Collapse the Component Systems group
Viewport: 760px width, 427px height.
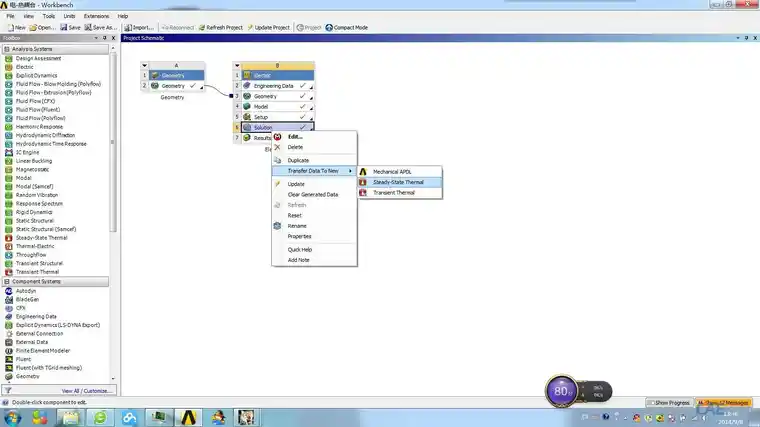7,282
